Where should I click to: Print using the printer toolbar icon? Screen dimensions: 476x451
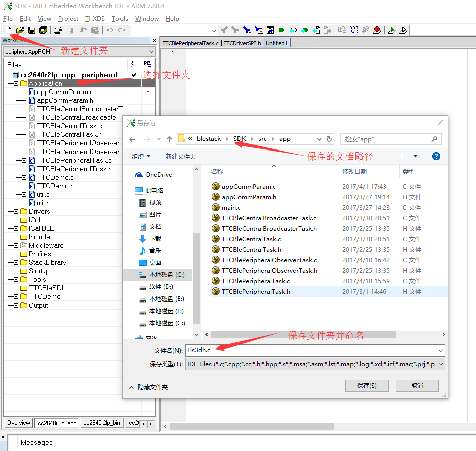pos(58,30)
